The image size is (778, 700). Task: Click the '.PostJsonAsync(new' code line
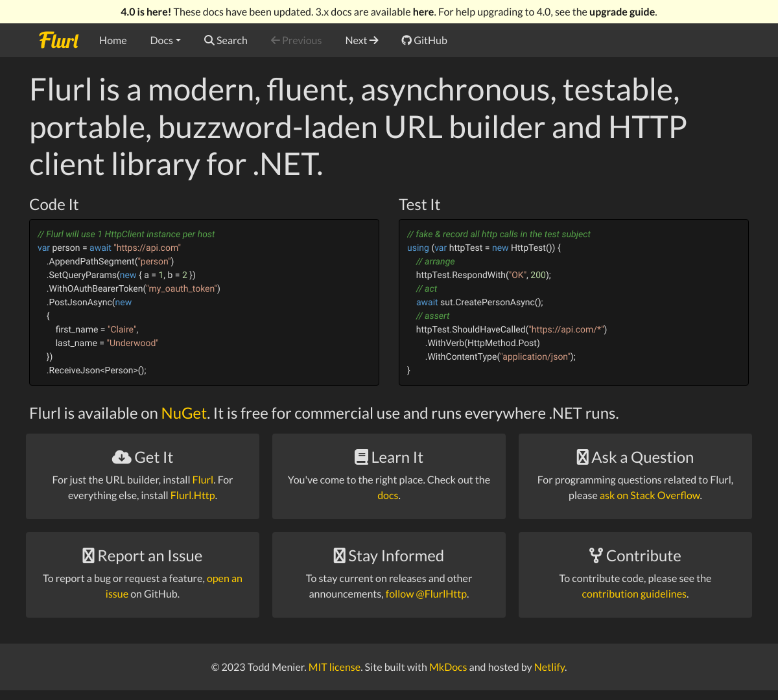[x=89, y=302]
